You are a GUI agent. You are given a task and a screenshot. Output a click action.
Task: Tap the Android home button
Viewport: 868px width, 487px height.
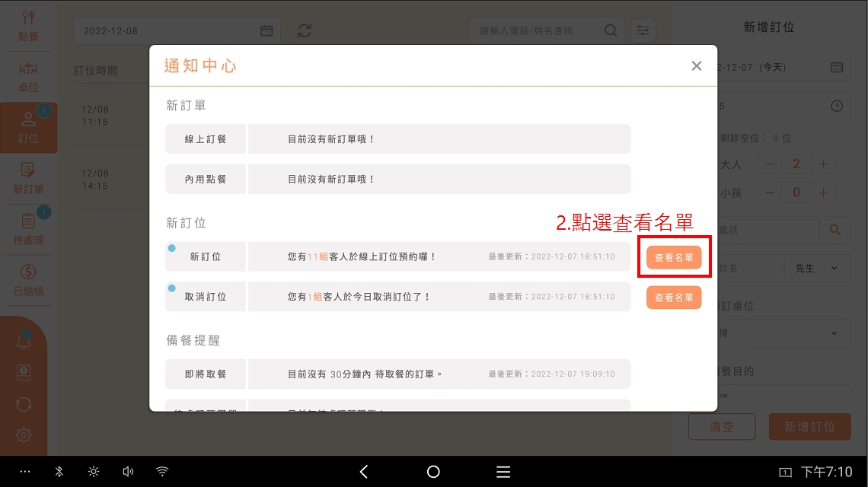pyautogui.click(x=433, y=472)
